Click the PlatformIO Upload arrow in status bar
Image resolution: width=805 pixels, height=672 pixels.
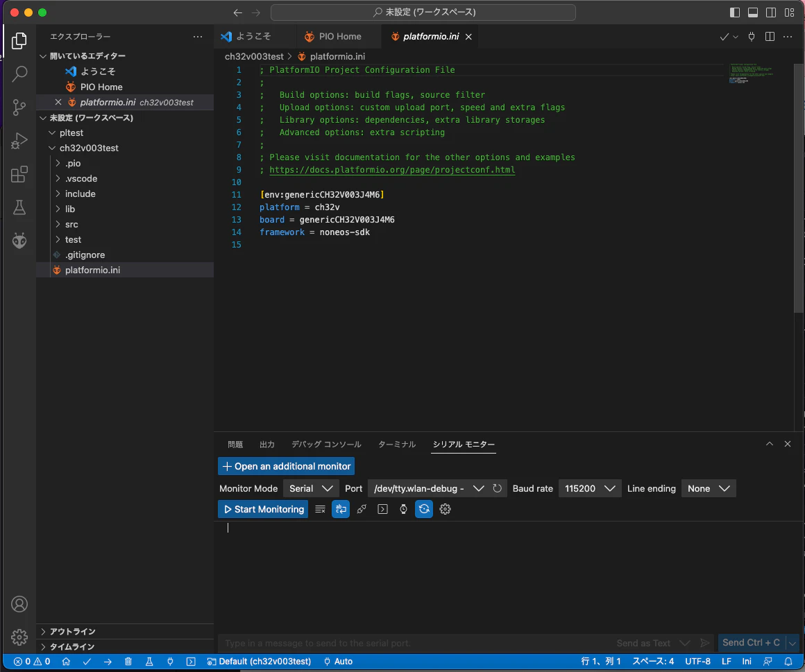(x=108, y=662)
